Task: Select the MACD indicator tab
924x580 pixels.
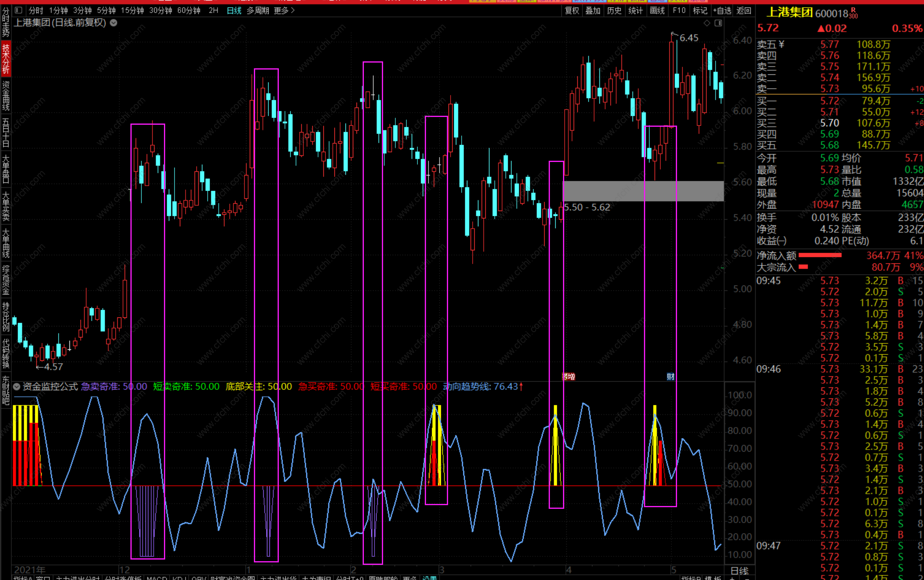Action: click(157, 577)
